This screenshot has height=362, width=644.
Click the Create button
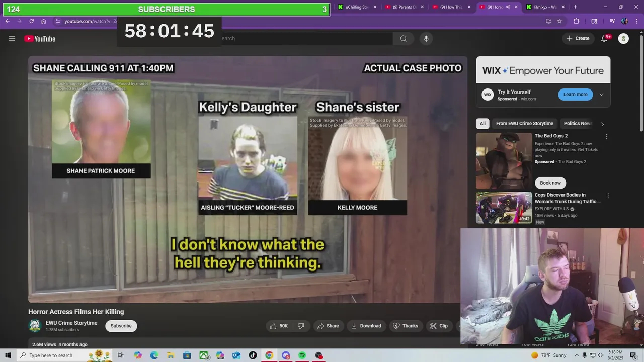578,39
